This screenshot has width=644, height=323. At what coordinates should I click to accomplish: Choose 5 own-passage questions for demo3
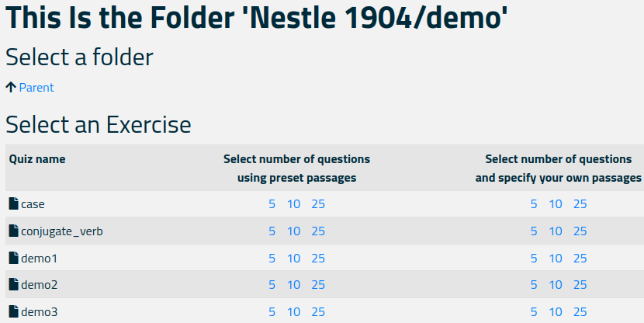pyautogui.click(x=534, y=311)
